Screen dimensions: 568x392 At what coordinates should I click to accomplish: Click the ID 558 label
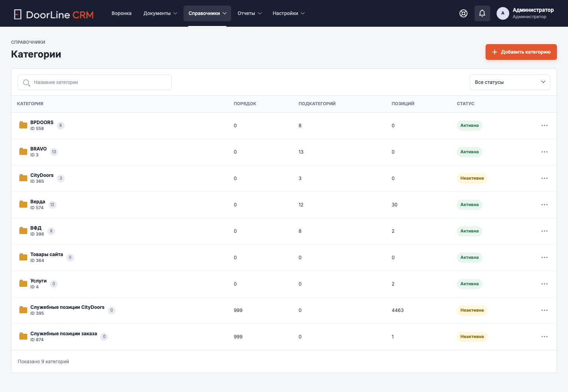(x=37, y=129)
